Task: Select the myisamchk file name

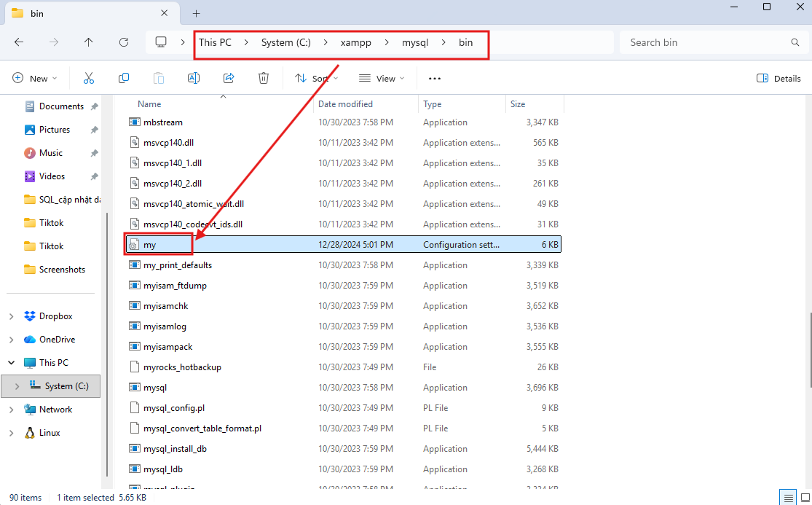Action: (x=166, y=306)
